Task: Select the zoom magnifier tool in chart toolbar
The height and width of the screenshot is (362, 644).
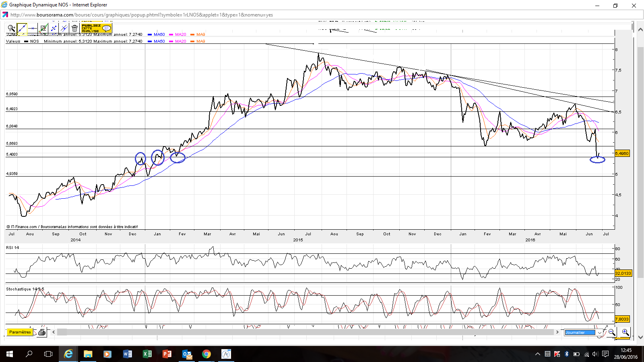Action: pyautogui.click(x=11, y=28)
